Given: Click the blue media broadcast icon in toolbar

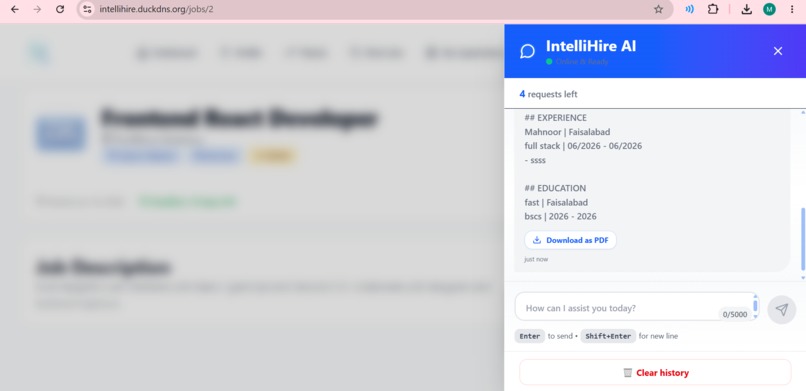Looking at the screenshot, I should (689, 9).
